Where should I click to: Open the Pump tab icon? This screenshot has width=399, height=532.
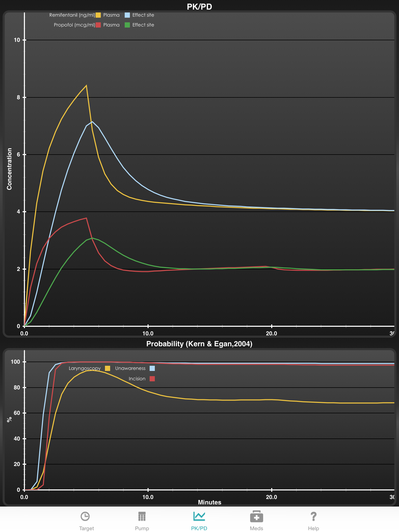(x=142, y=516)
